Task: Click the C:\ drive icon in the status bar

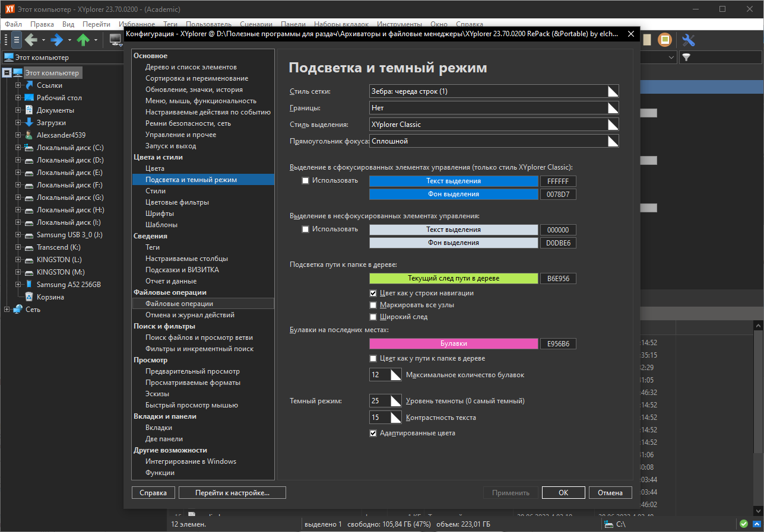Action: (x=608, y=524)
